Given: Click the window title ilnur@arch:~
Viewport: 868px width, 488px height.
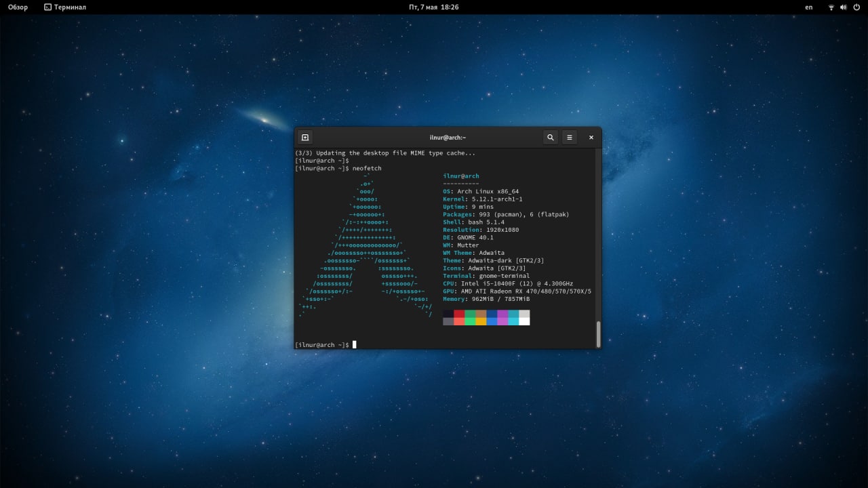Looking at the screenshot, I should coord(448,138).
